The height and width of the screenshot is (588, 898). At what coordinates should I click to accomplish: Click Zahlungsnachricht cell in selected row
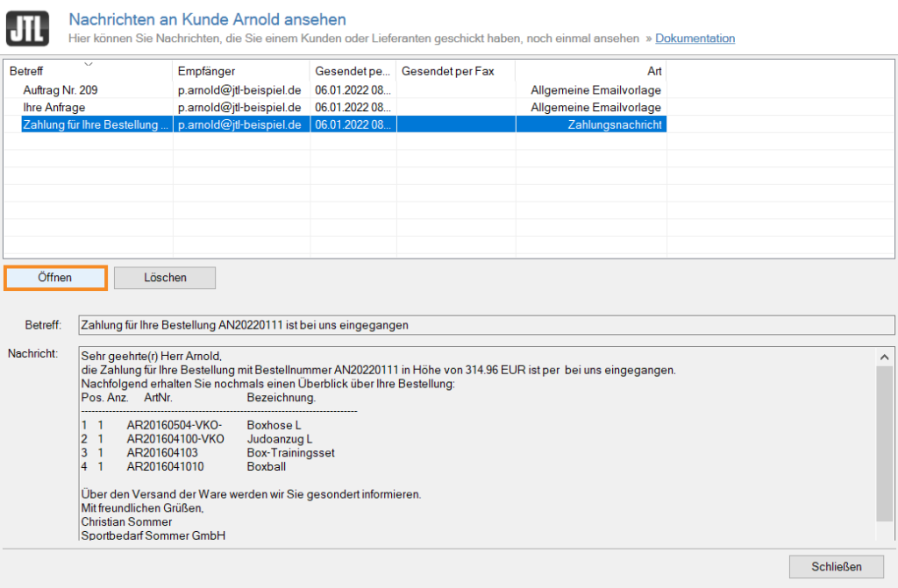coord(614,124)
